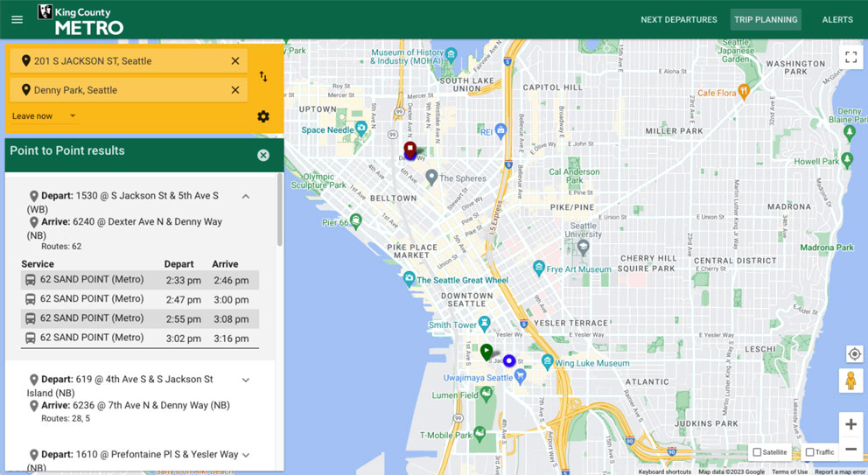The height and width of the screenshot is (475, 868).
Task: Select the MOHAI museum map pin
Action: 451,54
